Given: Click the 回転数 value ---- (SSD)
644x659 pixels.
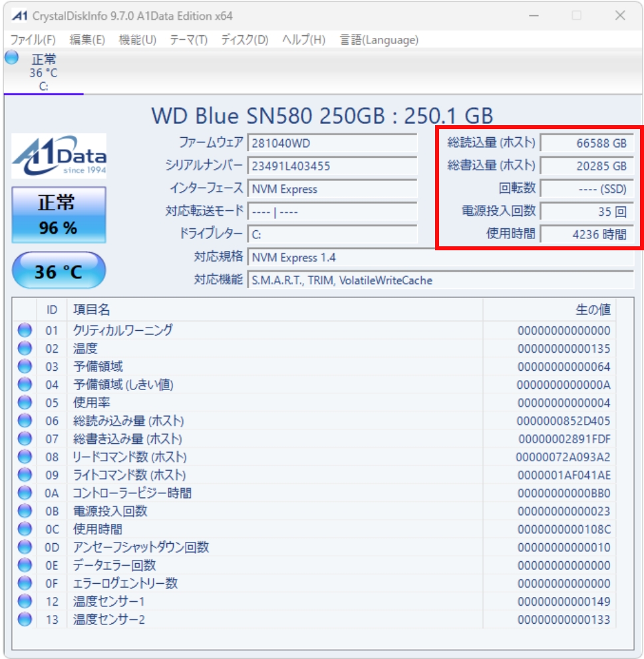Looking at the screenshot, I should tap(586, 188).
